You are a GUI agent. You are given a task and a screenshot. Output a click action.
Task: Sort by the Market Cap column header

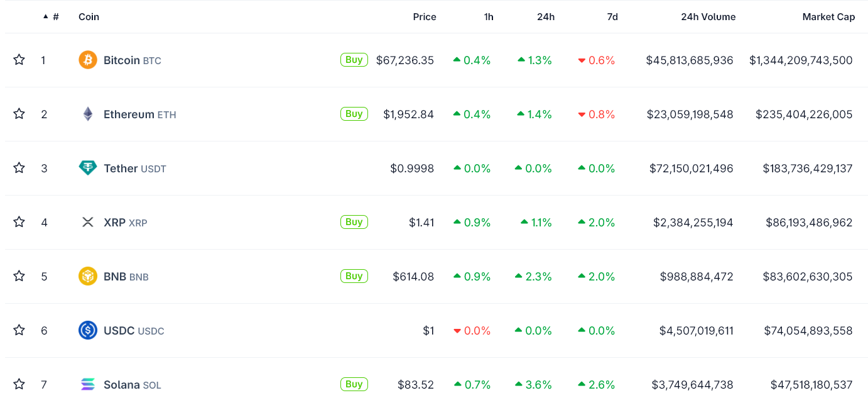pyautogui.click(x=828, y=17)
